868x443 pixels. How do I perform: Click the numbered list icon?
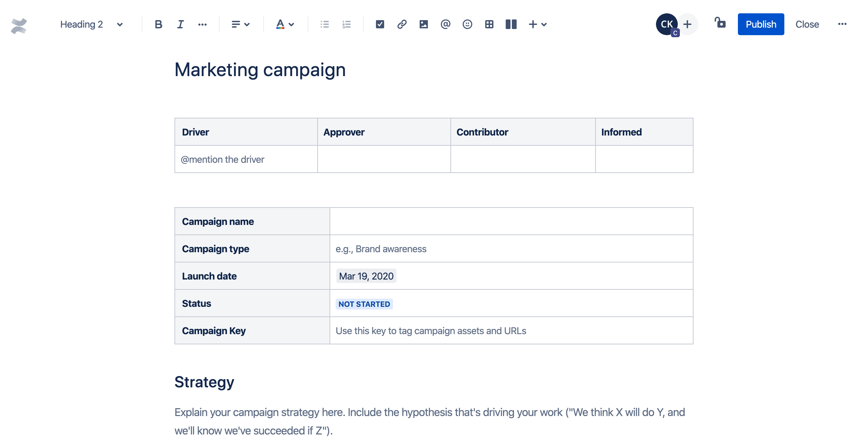[346, 24]
